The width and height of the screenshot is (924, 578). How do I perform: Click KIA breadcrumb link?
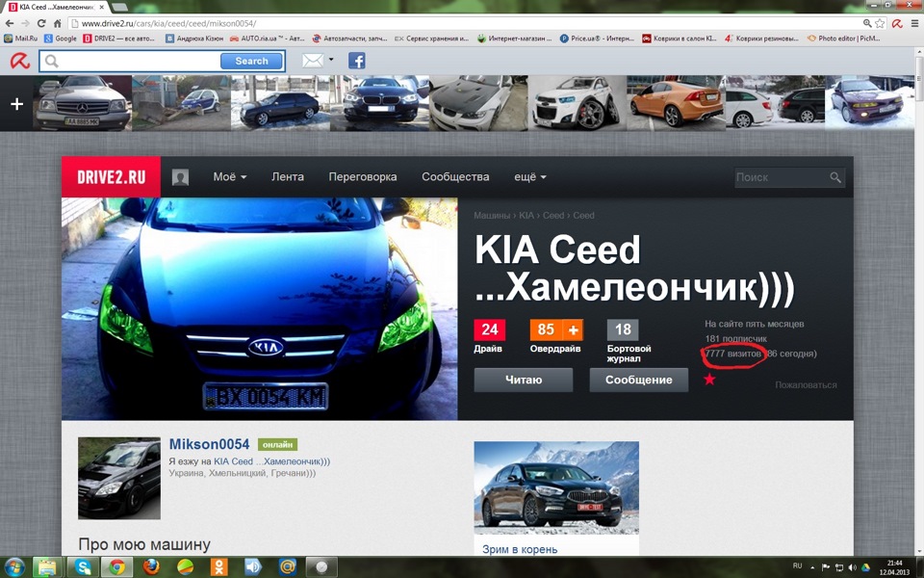point(526,215)
